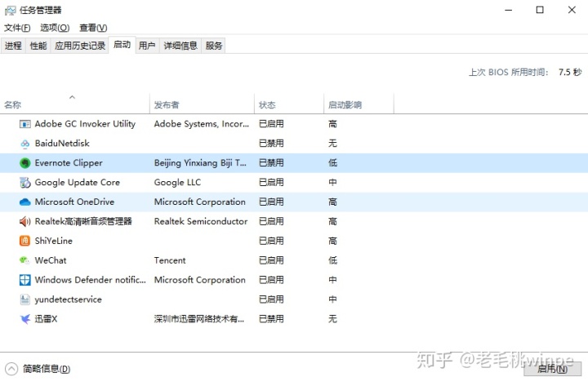The height and width of the screenshot is (386, 588).
Task: Click the Evernote Clipper green icon
Action: 25,163
